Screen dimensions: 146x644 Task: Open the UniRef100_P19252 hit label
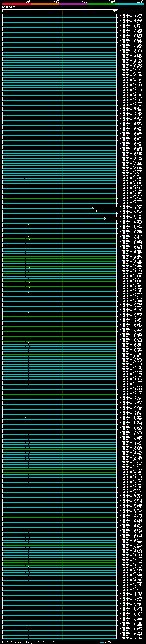tap(131, 15)
